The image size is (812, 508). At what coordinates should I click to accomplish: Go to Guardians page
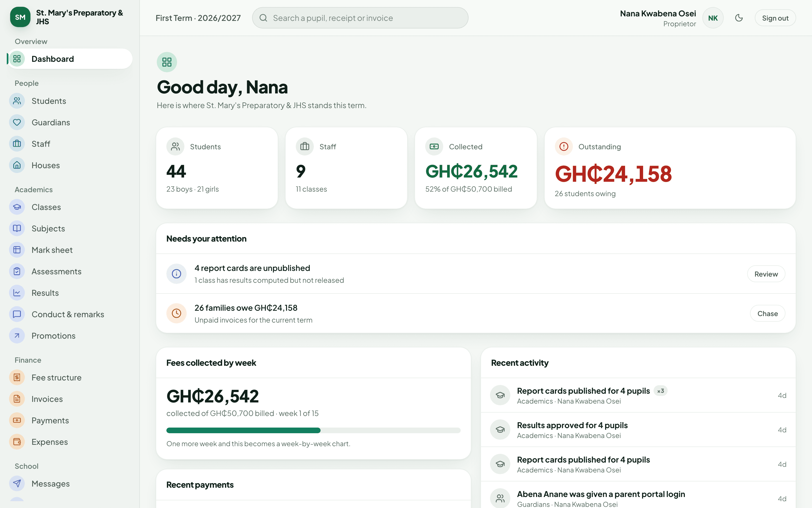coord(70,122)
